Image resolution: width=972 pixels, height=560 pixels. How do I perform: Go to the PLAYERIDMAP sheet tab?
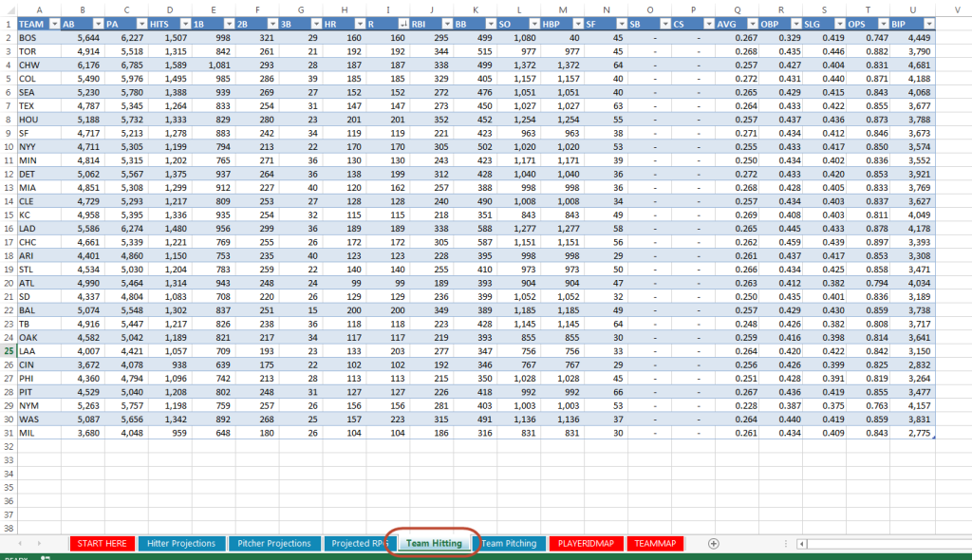point(586,544)
